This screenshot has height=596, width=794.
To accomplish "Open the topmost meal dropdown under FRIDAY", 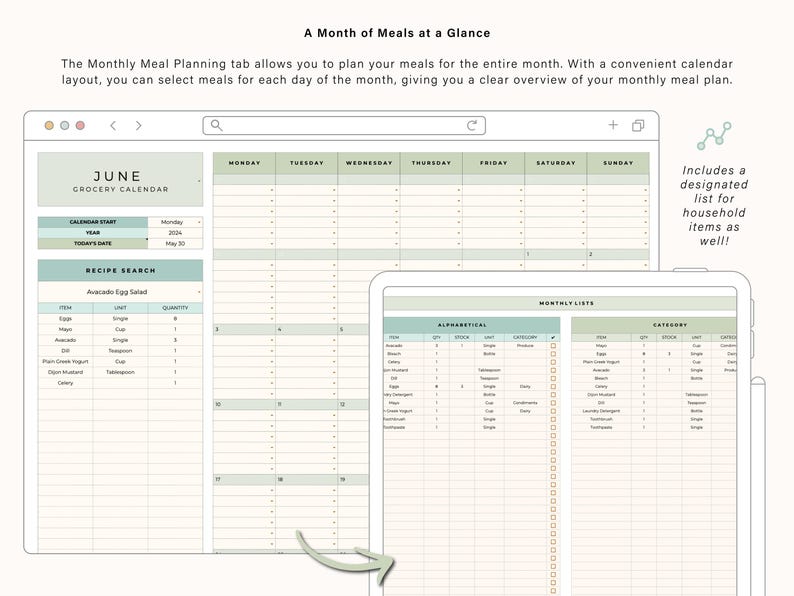I will pyautogui.click(x=521, y=190).
